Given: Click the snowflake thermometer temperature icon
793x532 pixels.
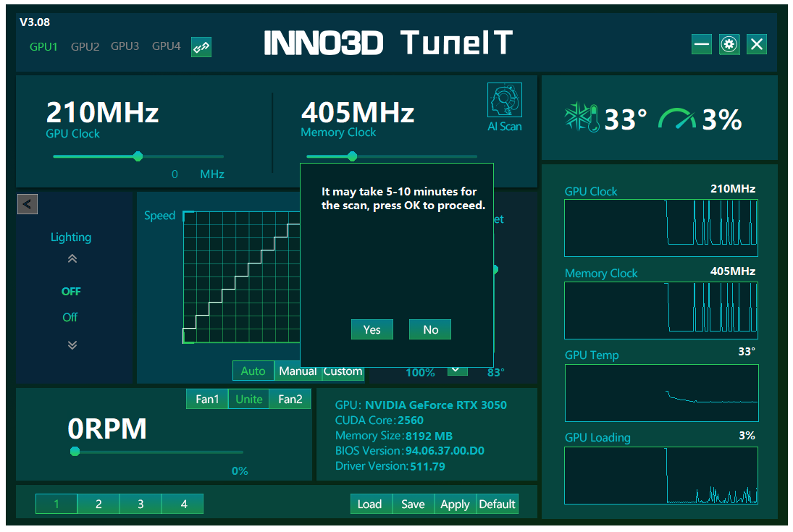Looking at the screenshot, I should (x=582, y=118).
